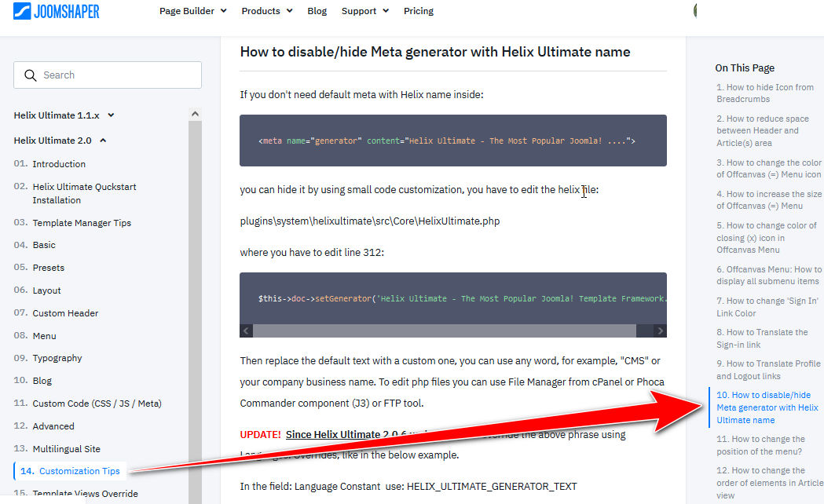Jump to 'change Sign In Link Color'
This screenshot has width=824, height=504.
(767, 307)
